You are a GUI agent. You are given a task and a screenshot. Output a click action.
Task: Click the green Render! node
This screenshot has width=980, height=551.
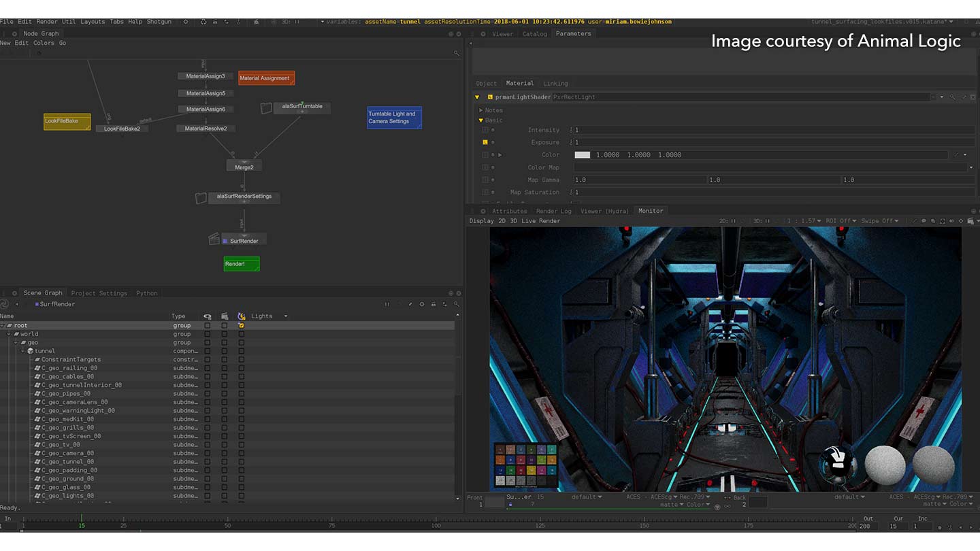coord(242,264)
